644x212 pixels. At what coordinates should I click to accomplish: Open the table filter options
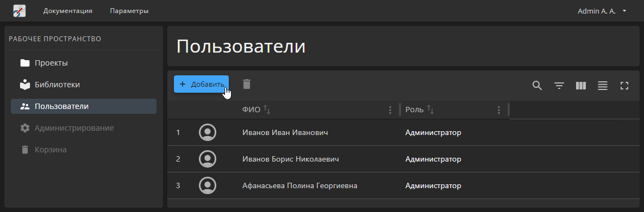(x=559, y=86)
